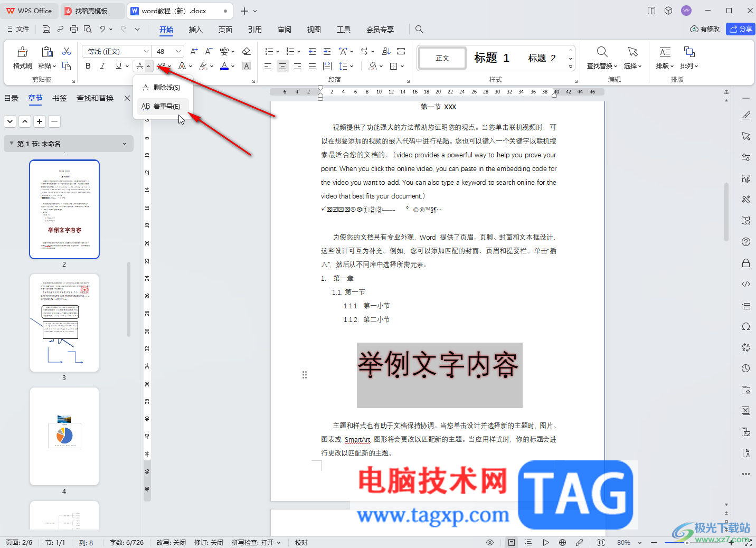Click the Increase indent icon
Image resolution: width=756 pixels, height=548 pixels.
[x=327, y=51]
